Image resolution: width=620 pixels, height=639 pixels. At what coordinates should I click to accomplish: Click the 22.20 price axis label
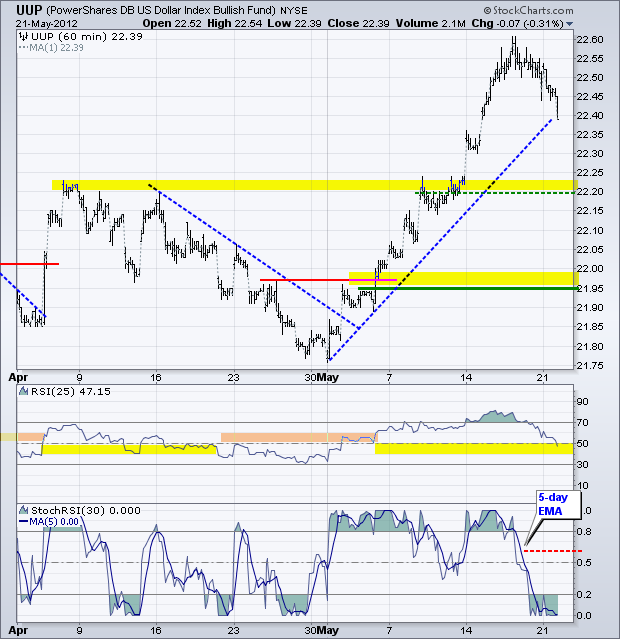point(589,192)
